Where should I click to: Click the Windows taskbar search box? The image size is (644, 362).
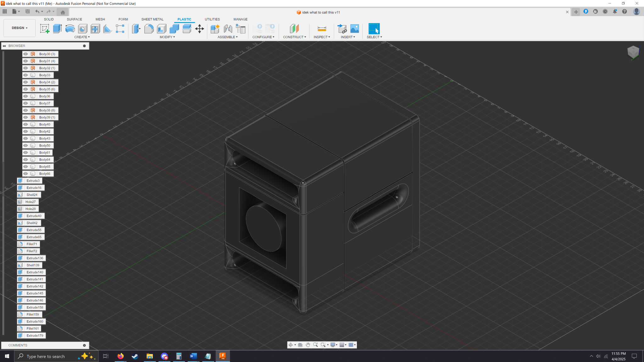coord(56,356)
